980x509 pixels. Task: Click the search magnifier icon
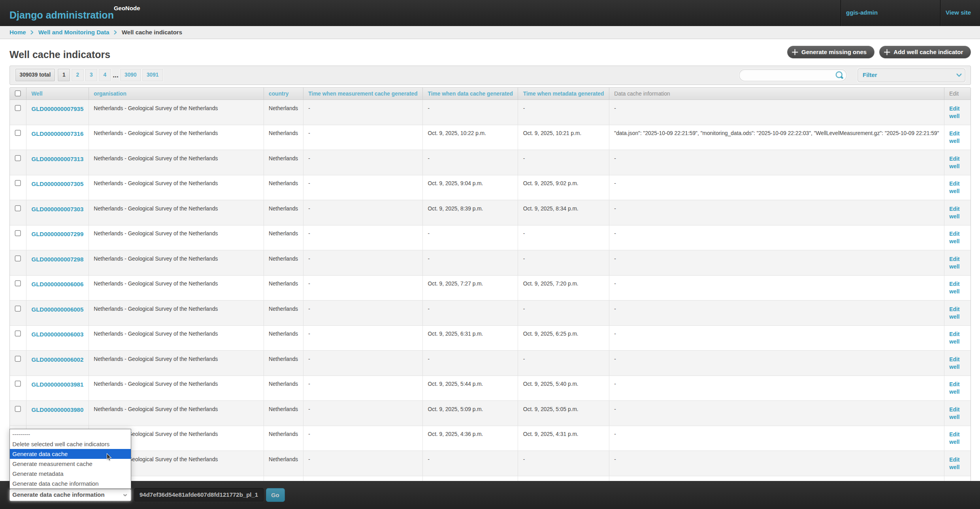click(839, 75)
